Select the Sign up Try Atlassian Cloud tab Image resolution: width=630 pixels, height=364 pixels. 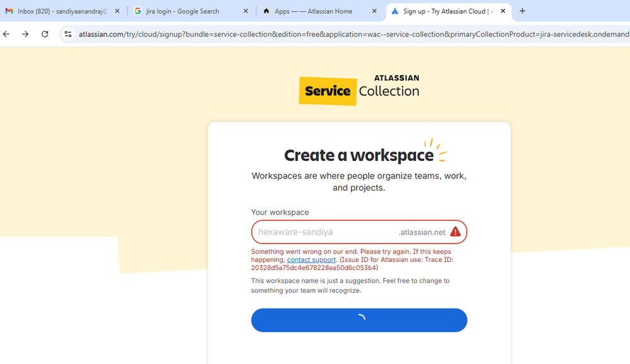[448, 11]
